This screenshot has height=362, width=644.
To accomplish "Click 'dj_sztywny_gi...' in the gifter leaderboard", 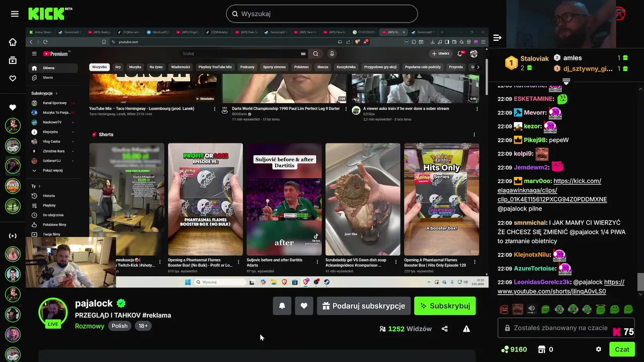I will click(x=588, y=68).
